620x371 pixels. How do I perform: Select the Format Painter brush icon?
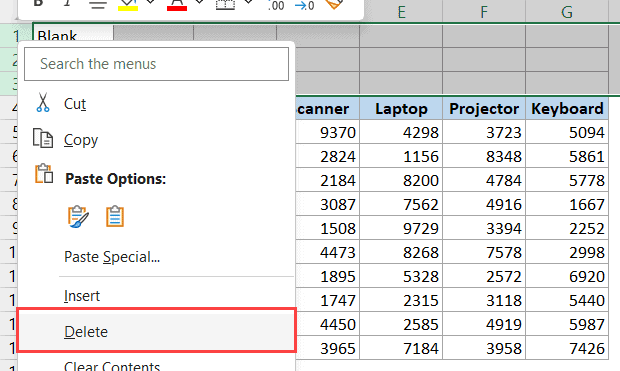pyautogui.click(x=333, y=4)
